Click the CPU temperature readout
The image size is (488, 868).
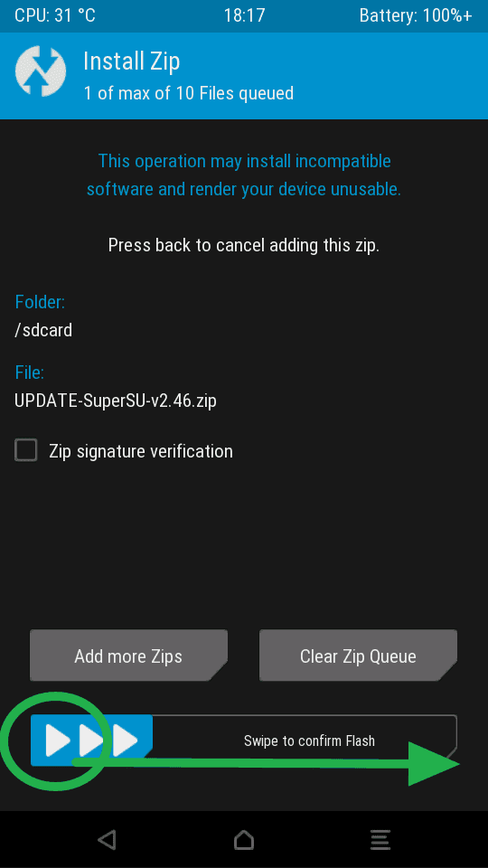pyautogui.click(x=55, y=15)
